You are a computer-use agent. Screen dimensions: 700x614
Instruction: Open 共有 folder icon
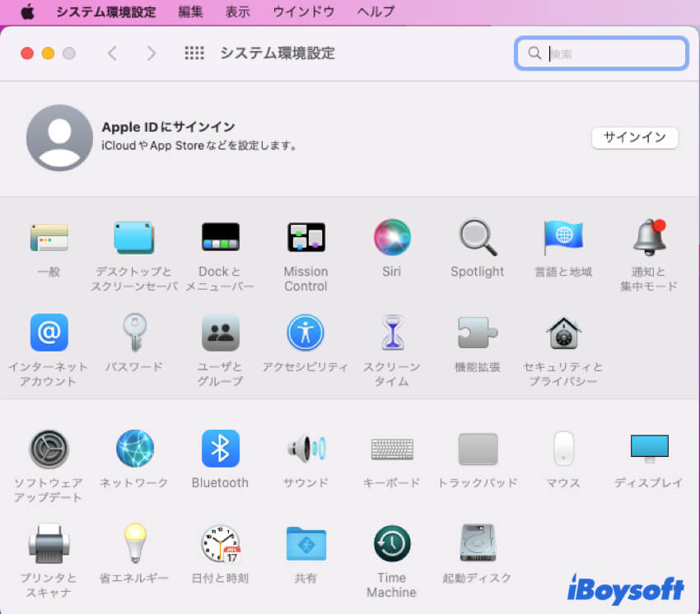[306, 543]
